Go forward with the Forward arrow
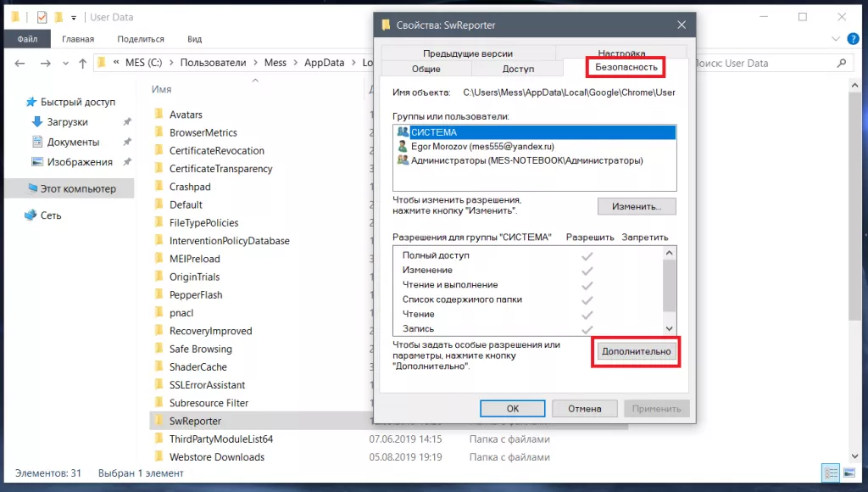The width and height of the screenshot is (868, 492). pos(46,63)
